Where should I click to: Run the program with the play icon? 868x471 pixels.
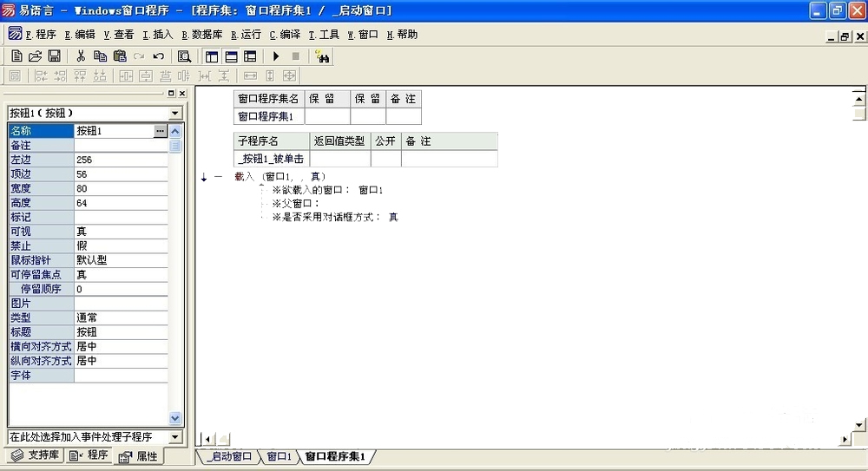[x=276, y=56]
